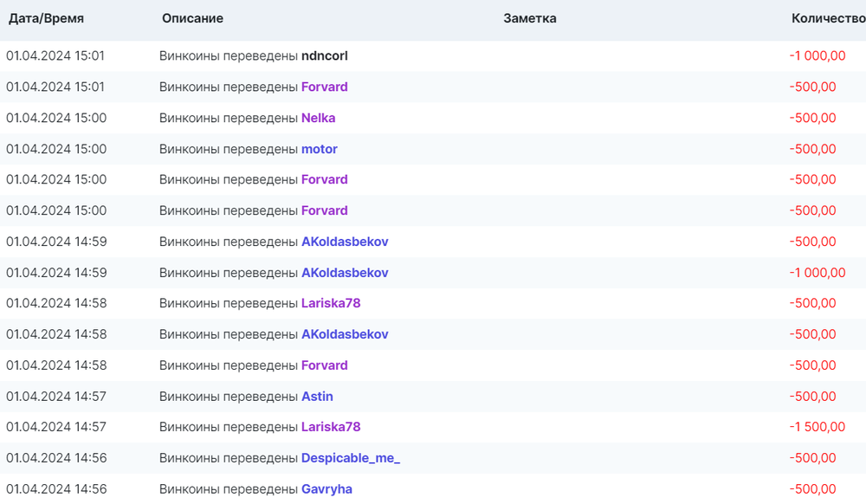
Task: Click the Описание column header
Action: coord(192,18)
